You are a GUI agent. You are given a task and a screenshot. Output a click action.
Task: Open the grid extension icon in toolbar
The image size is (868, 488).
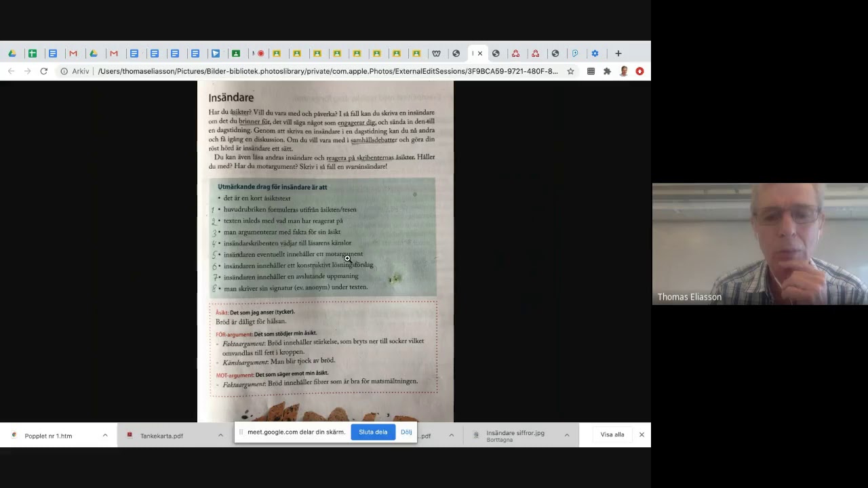click(x=591, y=71)
